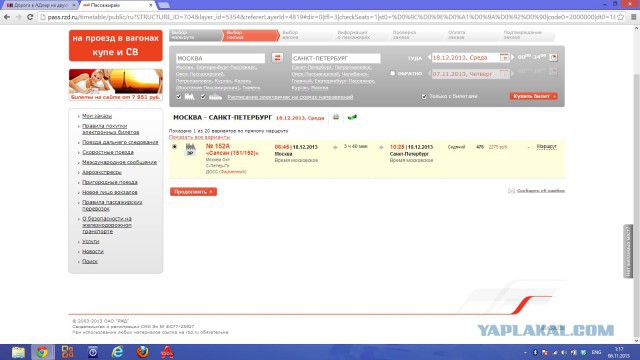Image resolution: width=640 pixels, height=360 pixels.
Task: Click the САНКТ-ПЕТЕРБУРГ destination field
Action: pos(336,58)
